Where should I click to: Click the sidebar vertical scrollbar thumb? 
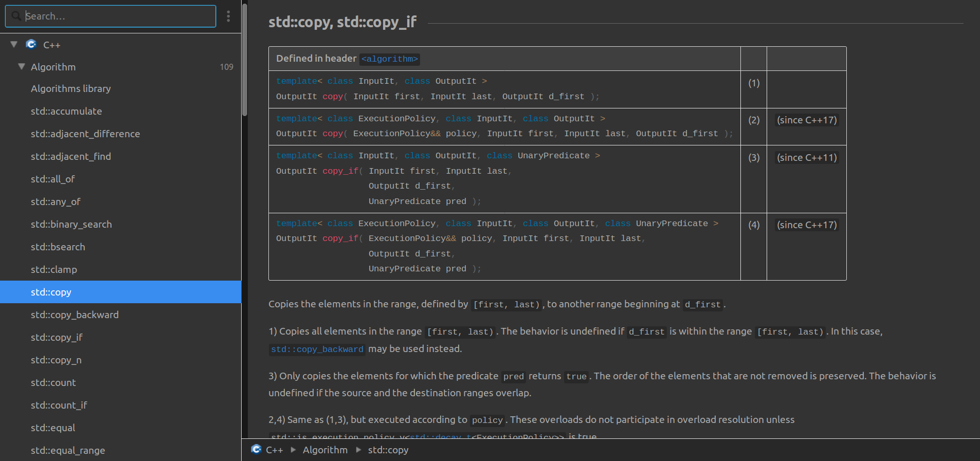coord(245,59)
